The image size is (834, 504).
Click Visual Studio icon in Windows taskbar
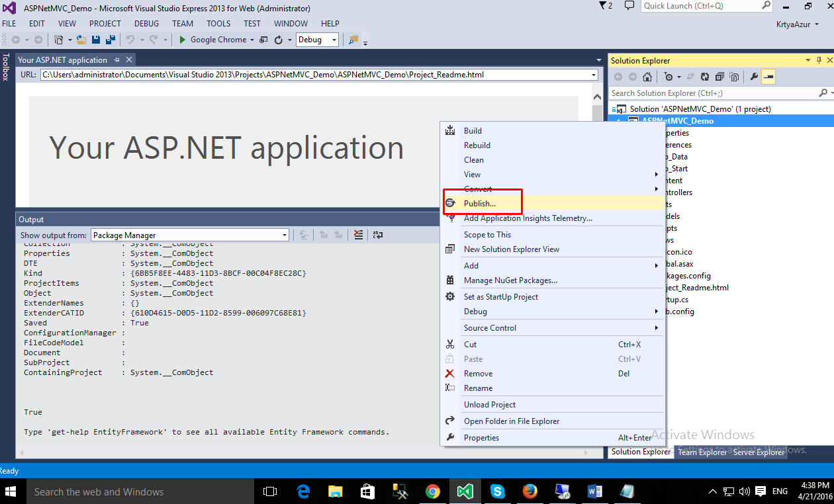coord(465,491)
